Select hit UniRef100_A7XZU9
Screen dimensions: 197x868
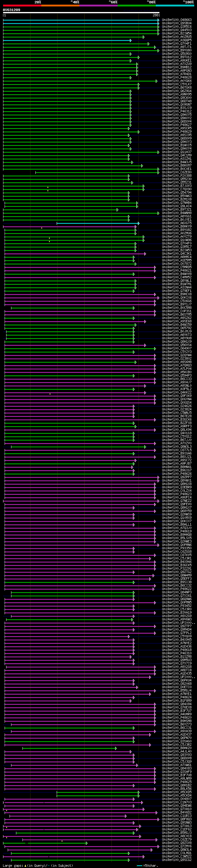[x=176, y=64]
